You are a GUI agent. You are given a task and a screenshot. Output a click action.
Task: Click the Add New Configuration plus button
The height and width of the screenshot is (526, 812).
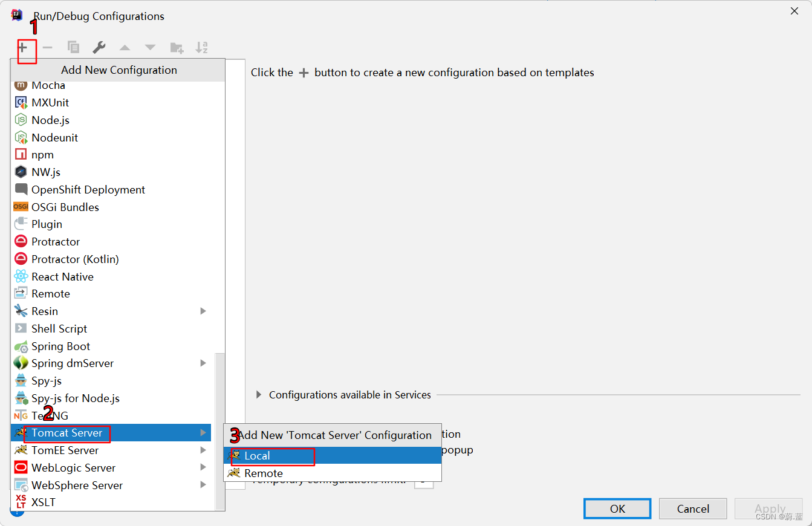tap(23, 47)
